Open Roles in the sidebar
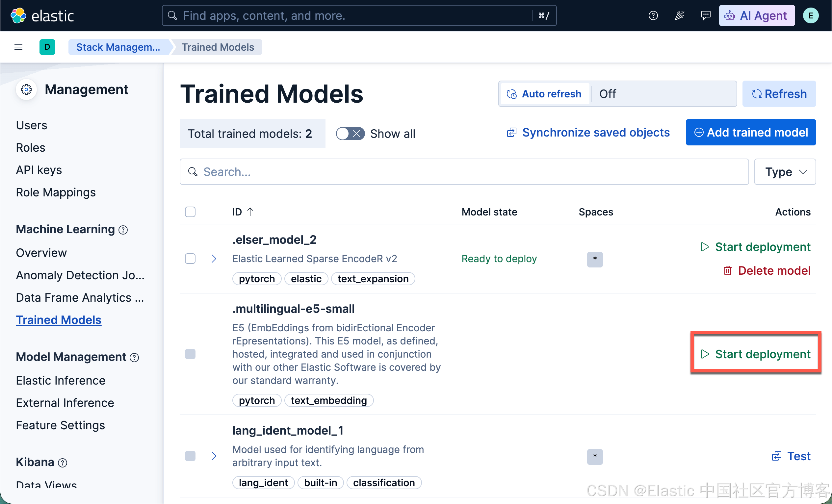Image resolution: width=832 pixels, height=504 pixels. (30, 147)
